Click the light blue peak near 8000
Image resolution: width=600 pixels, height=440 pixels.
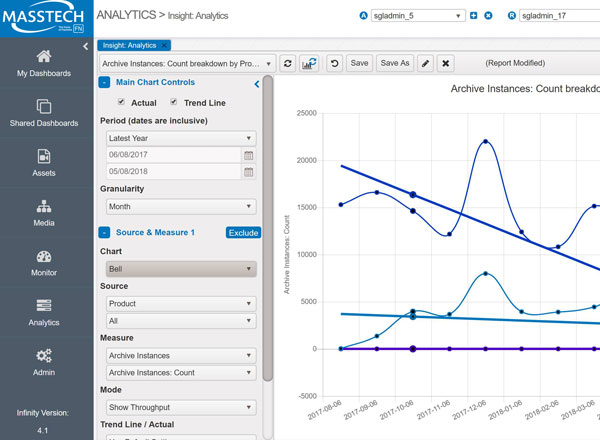(x=485, y=274)
